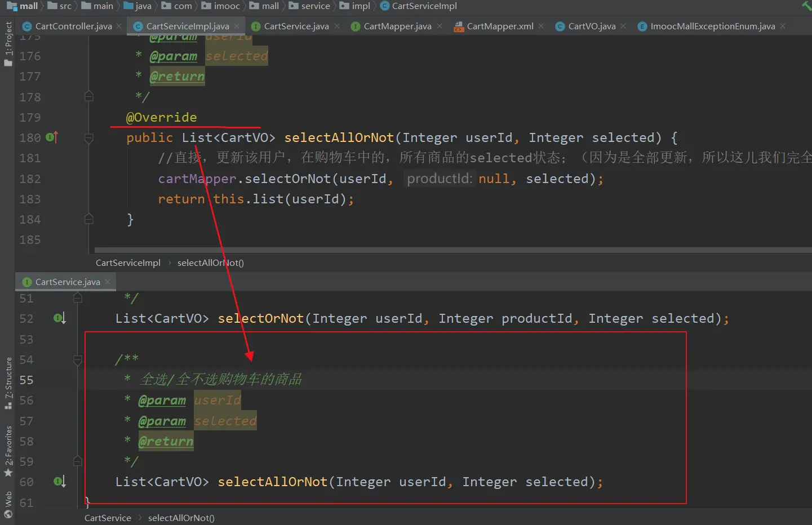812x525 pixels.
Task: Close the CartVO.java tab
Action: point(623,26)
